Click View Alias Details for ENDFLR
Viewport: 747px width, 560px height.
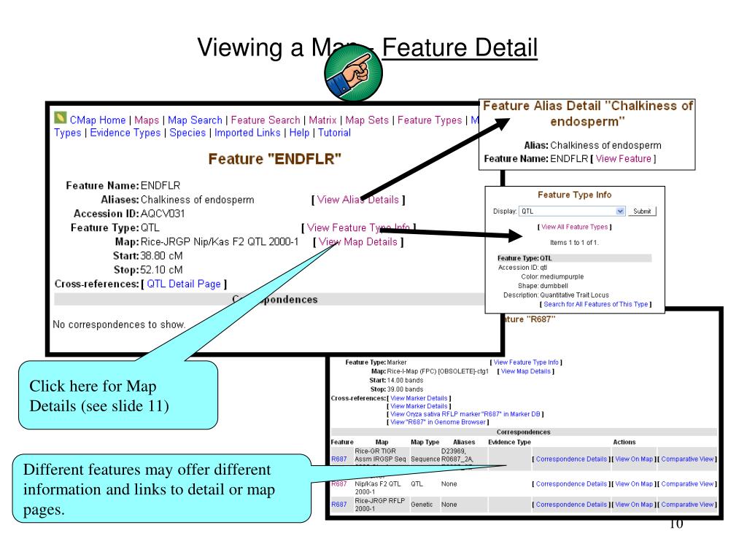[357, 200]
